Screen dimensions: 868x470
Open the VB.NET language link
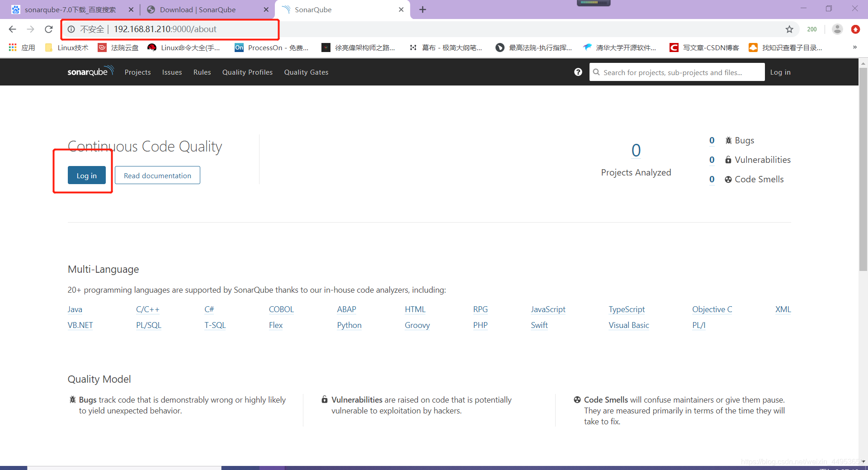click(80, 325)
